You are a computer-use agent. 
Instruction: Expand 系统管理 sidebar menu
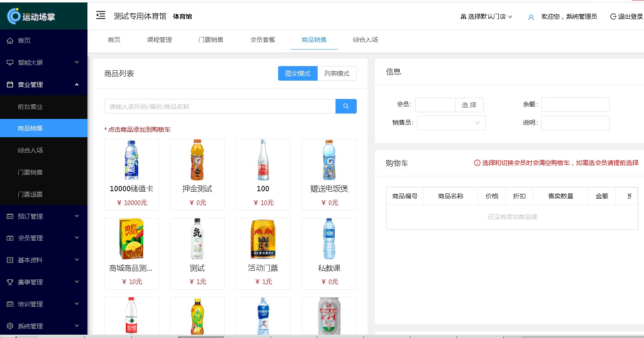[x=44, y=326]
